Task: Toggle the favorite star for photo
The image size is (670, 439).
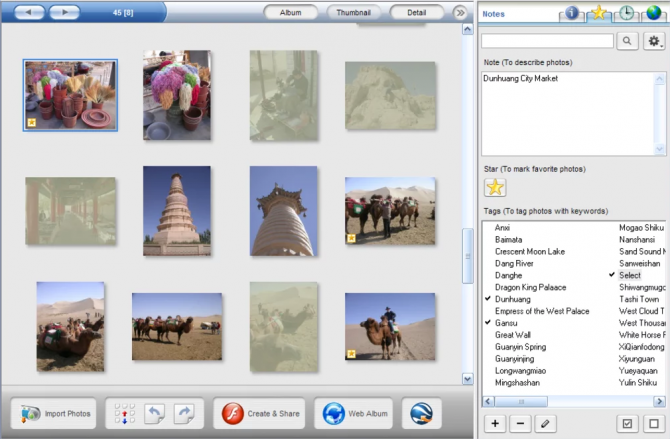Action: coord(495,187)
